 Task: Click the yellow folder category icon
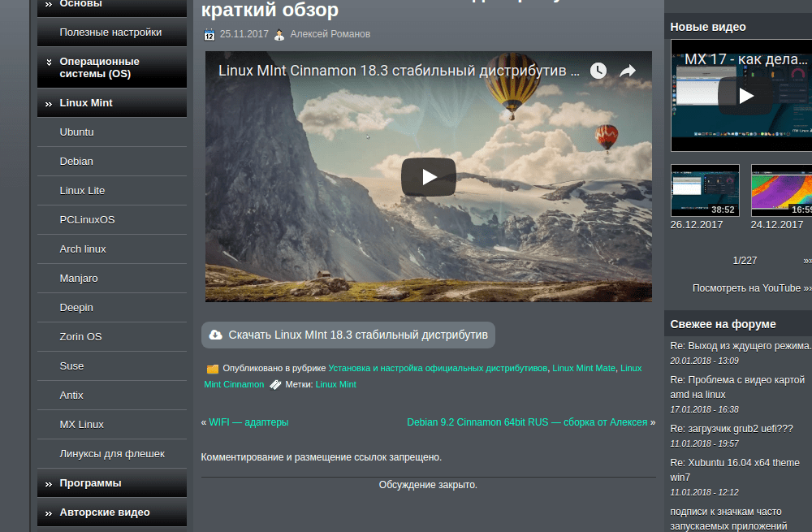pyautogui.click(x=212, y=369)
